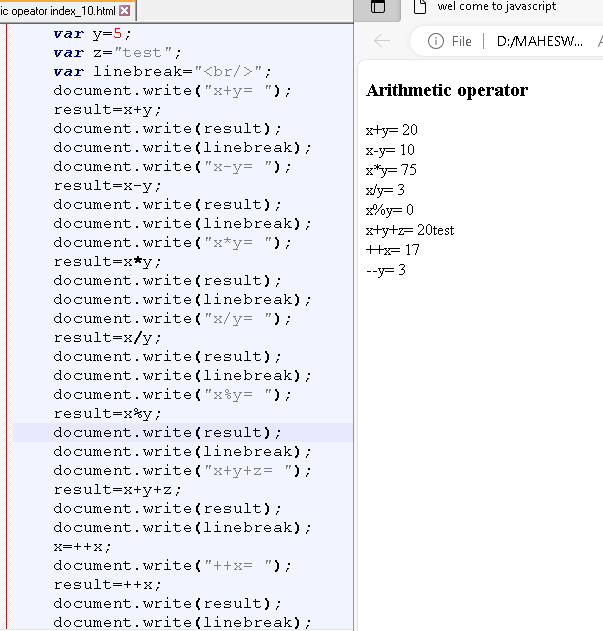Click the 'Arithmetic operator' heading
Viewport: 603px width, 631px height.
(x=447, y=90)
